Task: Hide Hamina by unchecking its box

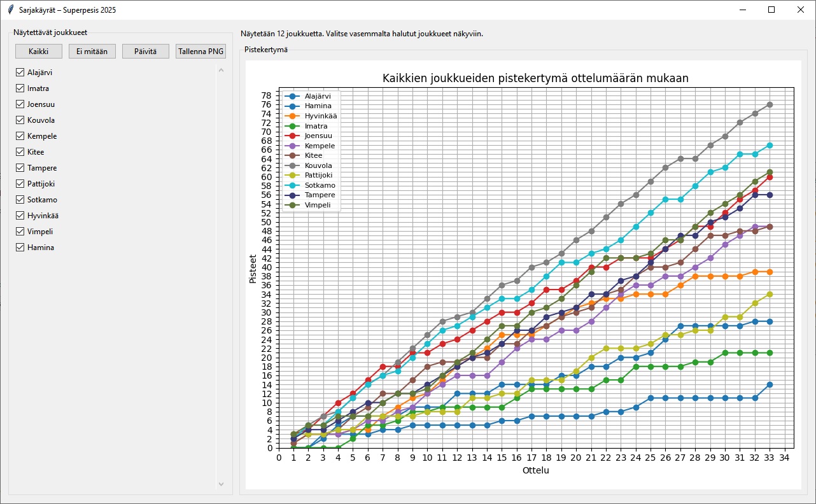Action: point(20,248)
